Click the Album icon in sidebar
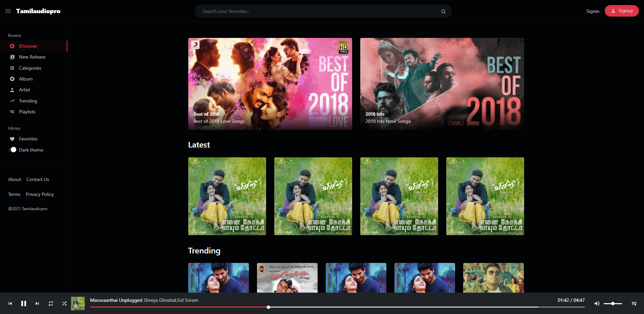 click(x=13, y=79)
